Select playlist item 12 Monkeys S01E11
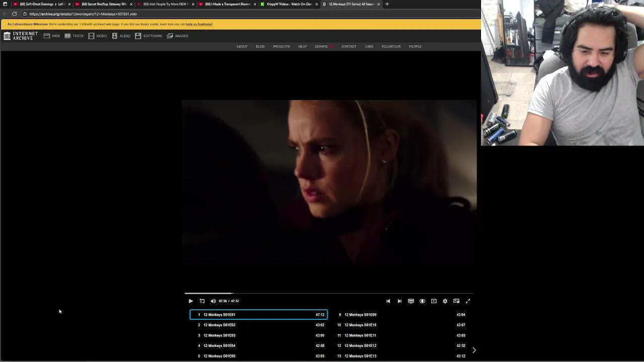Viewport: 644px width, 362px height. click(400, 335)
